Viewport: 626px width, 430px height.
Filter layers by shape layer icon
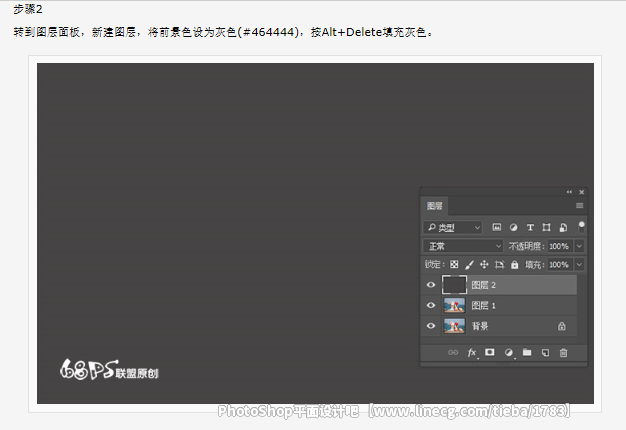point(547,228)
